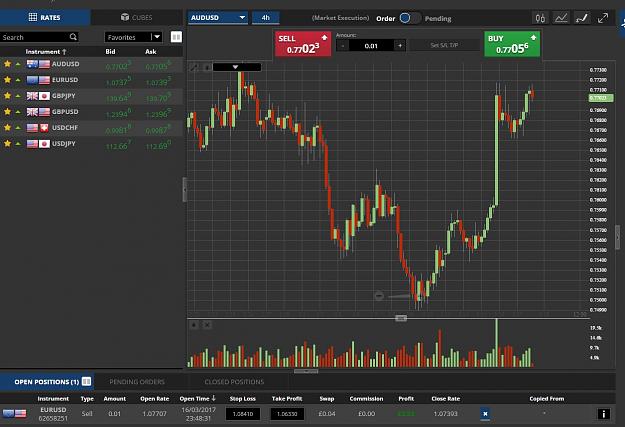625x427 pixels.
Task: Click the Close Rate value 1.07393
Action: (445, 414)
